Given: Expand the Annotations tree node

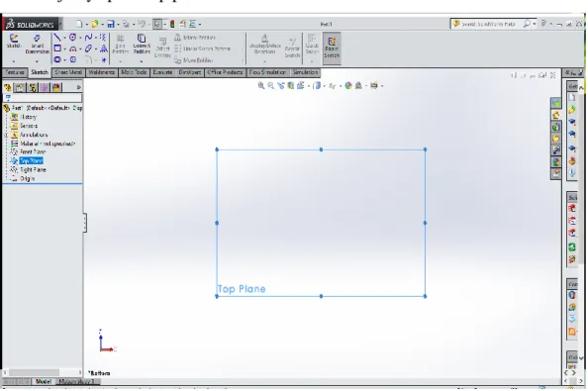Looking at the screenshot, I should 6,135.
